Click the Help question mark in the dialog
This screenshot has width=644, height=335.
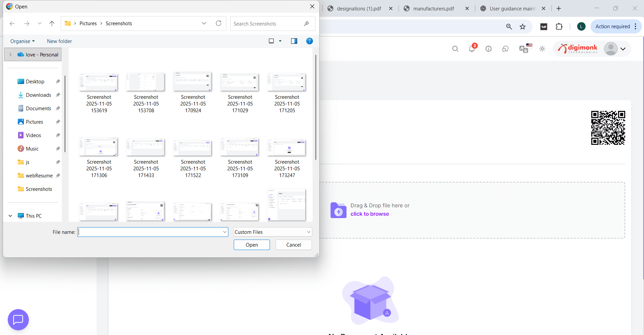(x=309, y=41)
